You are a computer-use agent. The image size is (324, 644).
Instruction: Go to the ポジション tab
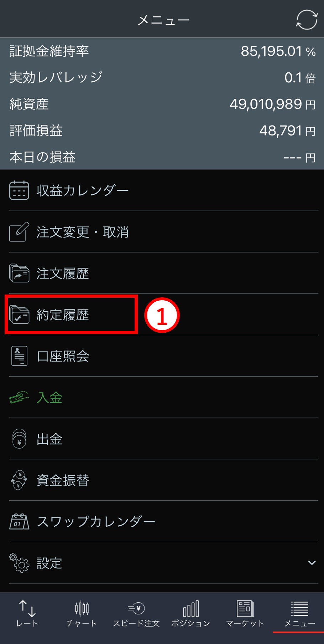coord(190,613)
